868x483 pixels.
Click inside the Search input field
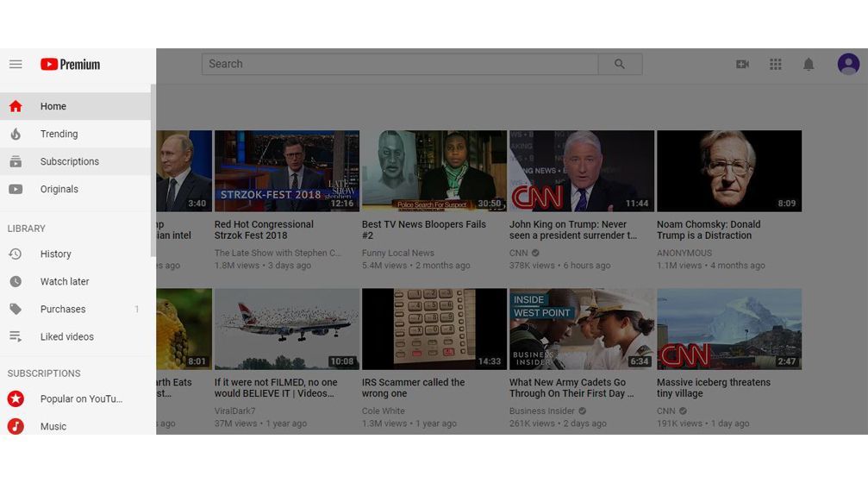click(400, 64)
